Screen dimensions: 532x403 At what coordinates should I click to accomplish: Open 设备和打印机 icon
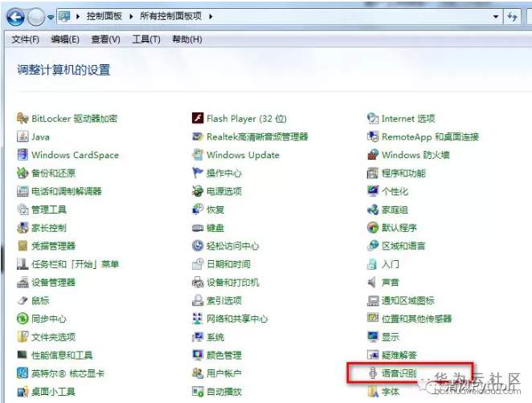(x=198, y=283)
